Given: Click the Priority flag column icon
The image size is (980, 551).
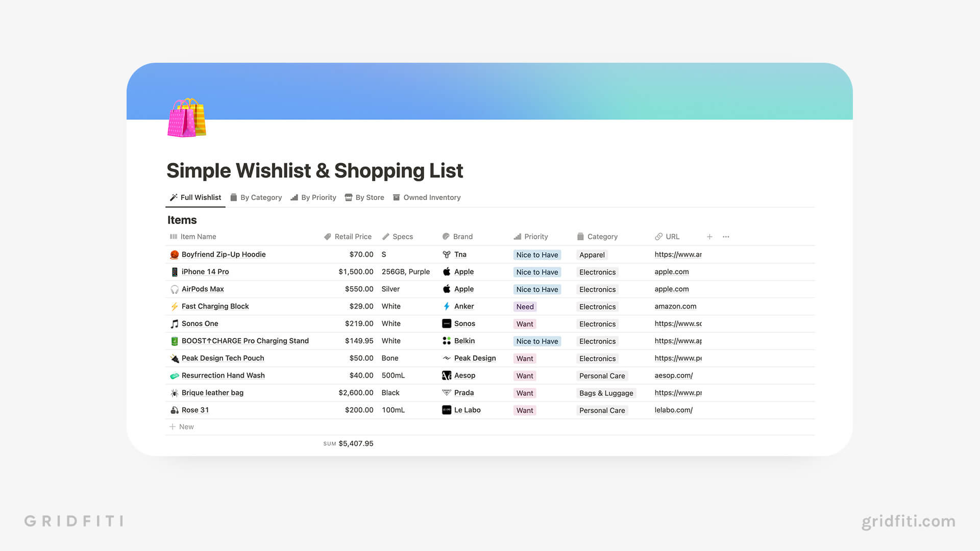Looking at the screenshot, I should click(517, 236).
